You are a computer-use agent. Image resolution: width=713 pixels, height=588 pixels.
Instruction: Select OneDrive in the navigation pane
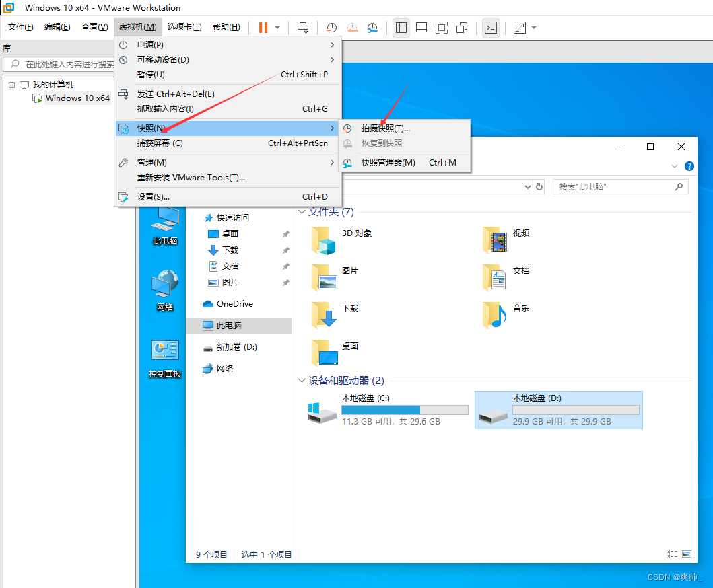234,304
